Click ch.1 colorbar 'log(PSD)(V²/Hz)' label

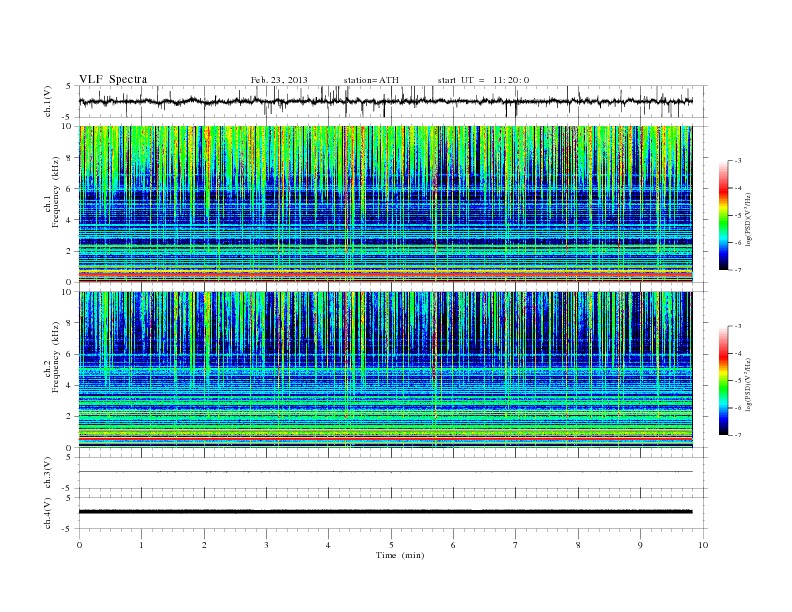[x=749, y=219]
